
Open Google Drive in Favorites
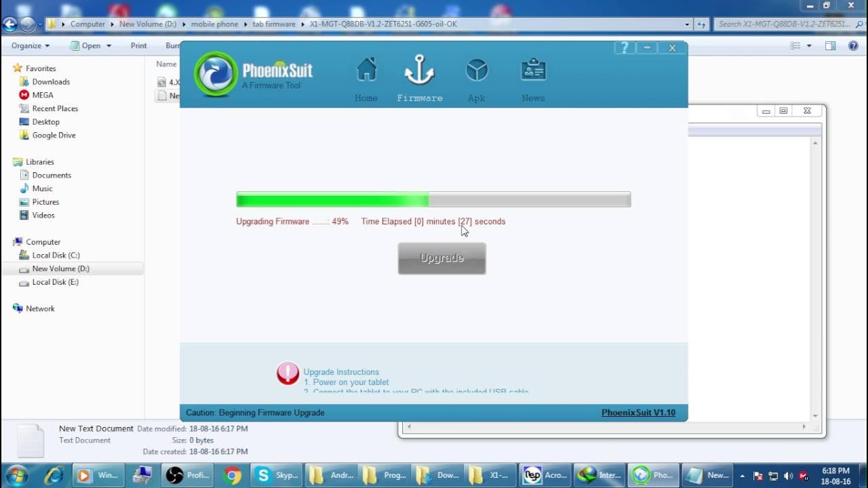54,136
